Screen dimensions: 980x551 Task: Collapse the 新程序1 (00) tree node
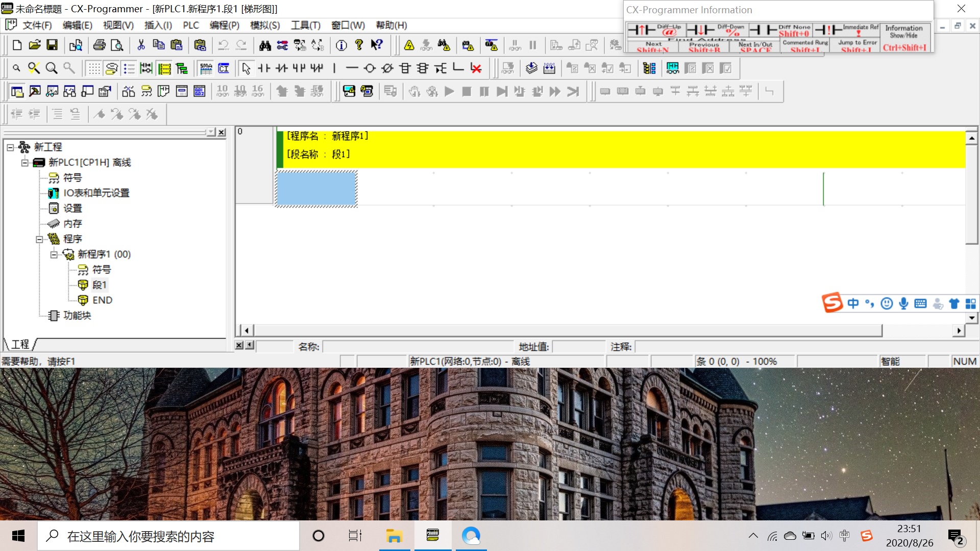(54, 255)
